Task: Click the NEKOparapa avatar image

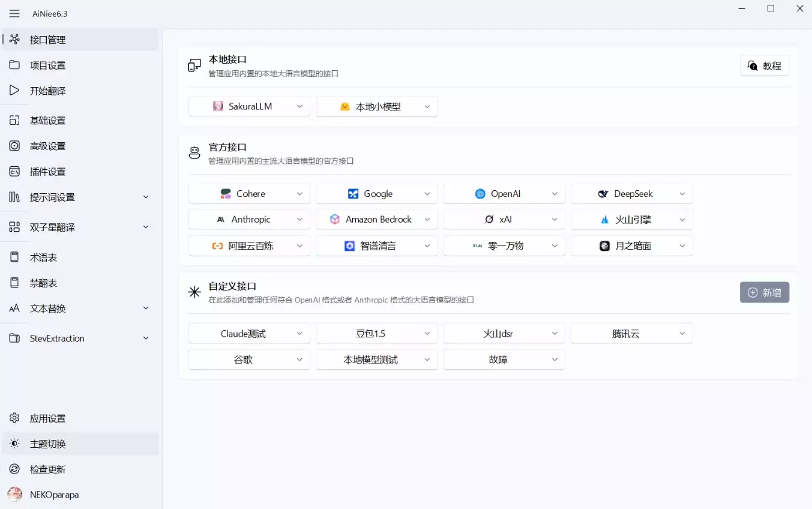Action: pos(14,495)
